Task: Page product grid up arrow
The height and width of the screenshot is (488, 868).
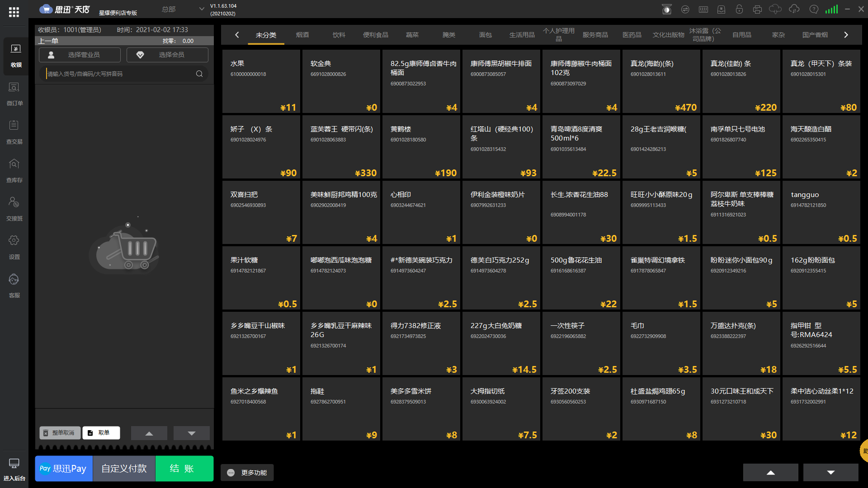Action: coord(771,472)
